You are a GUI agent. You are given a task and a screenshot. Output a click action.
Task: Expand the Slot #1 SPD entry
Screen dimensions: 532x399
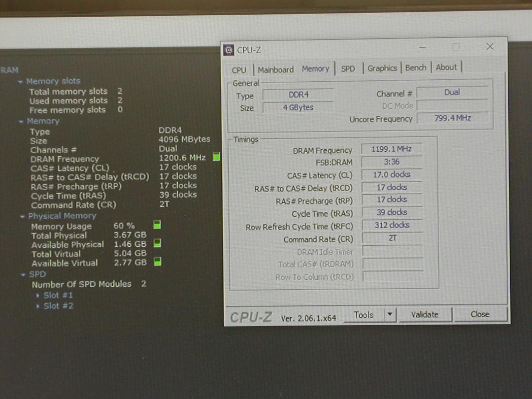pyautogui.click(x=38, y=295)
